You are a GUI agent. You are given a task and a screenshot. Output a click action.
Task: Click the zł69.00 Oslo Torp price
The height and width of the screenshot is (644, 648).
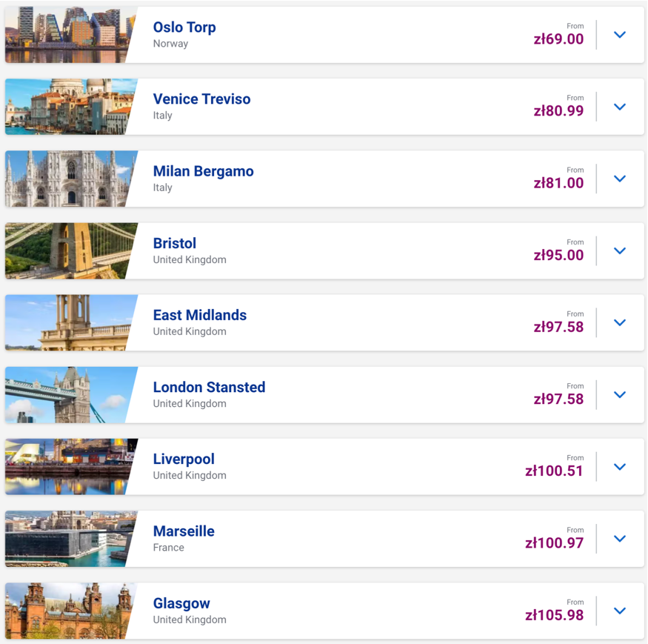point(558,39)
